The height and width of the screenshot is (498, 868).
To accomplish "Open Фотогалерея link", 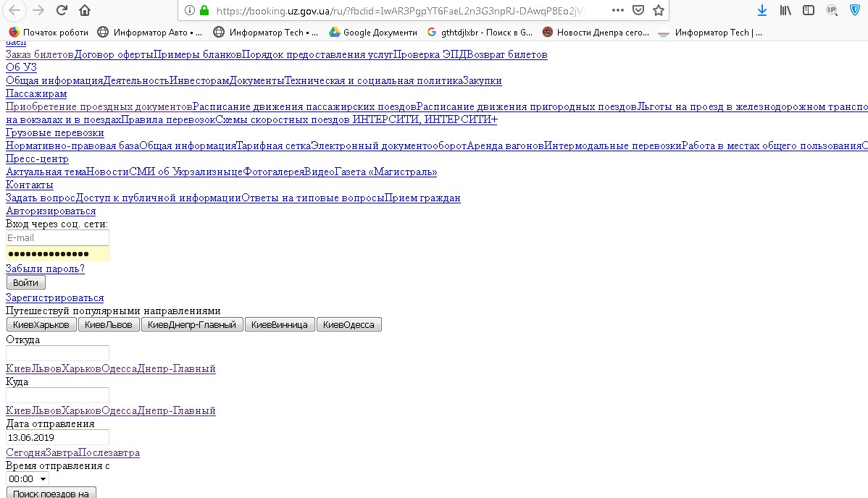I will (274, 172).
